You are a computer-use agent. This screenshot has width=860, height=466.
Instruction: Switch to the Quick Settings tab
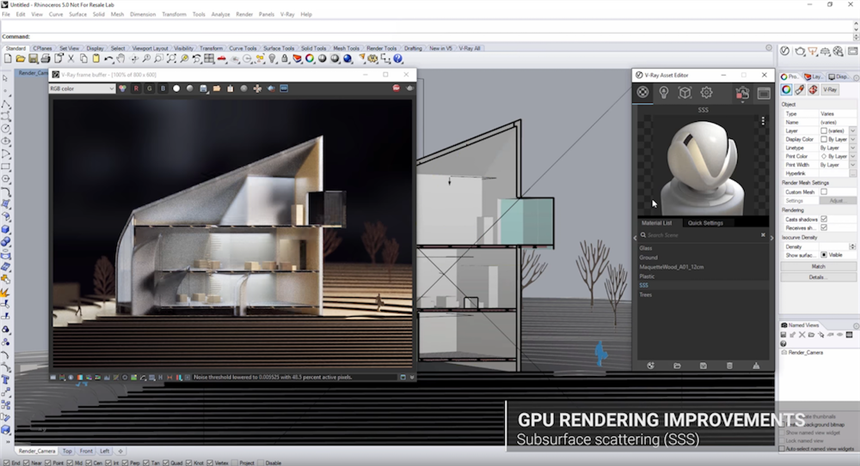(705, 223)
